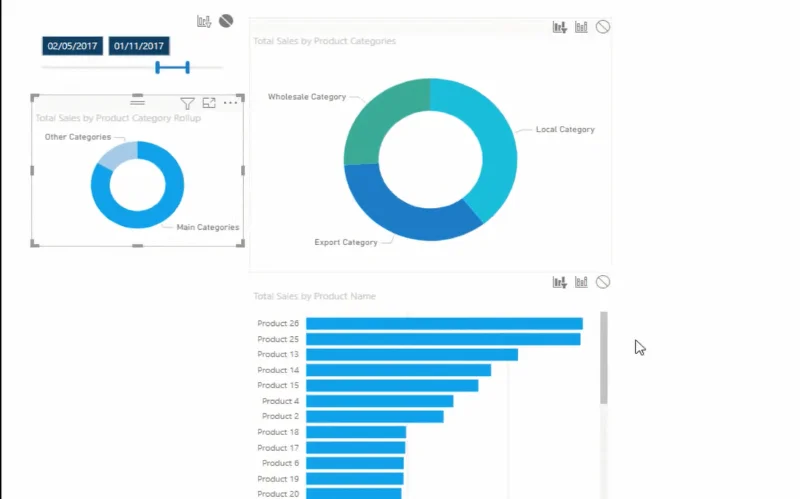Screen dimensions: 800x499
Task: Click the 'None' interaction icon above the date slicer
Action: coord(226,21)
